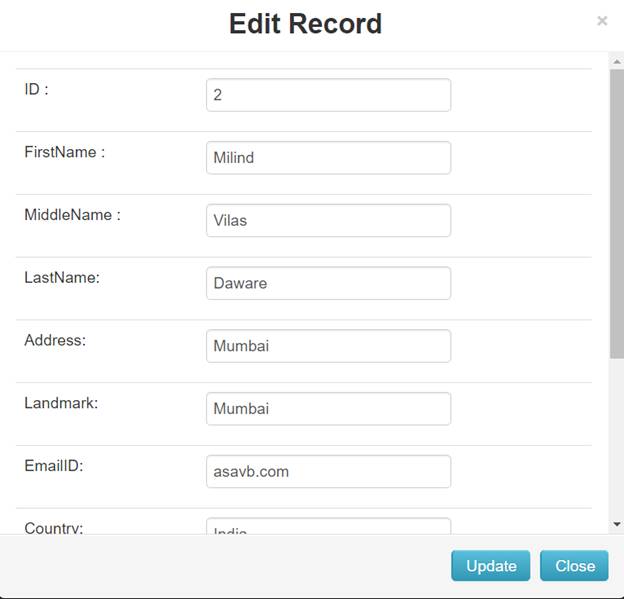
Task: Click the partially visible Country field
Action: click(x=328, y=527)
